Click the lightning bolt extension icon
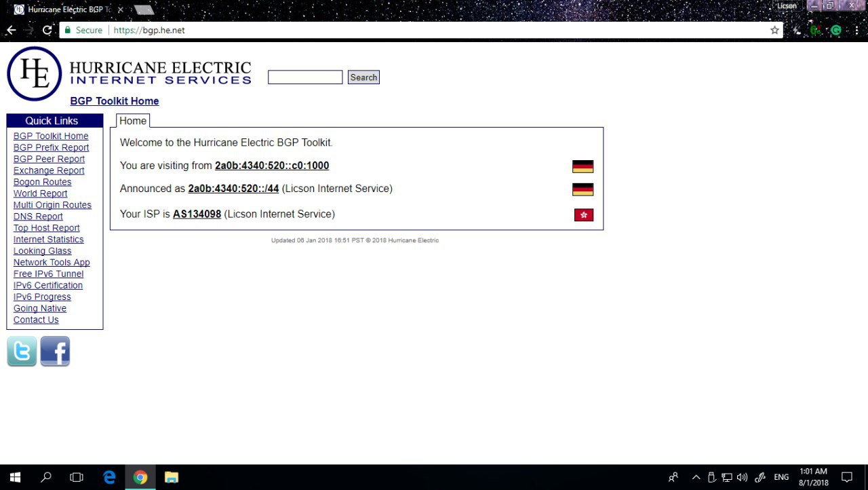 coord(797,31)
